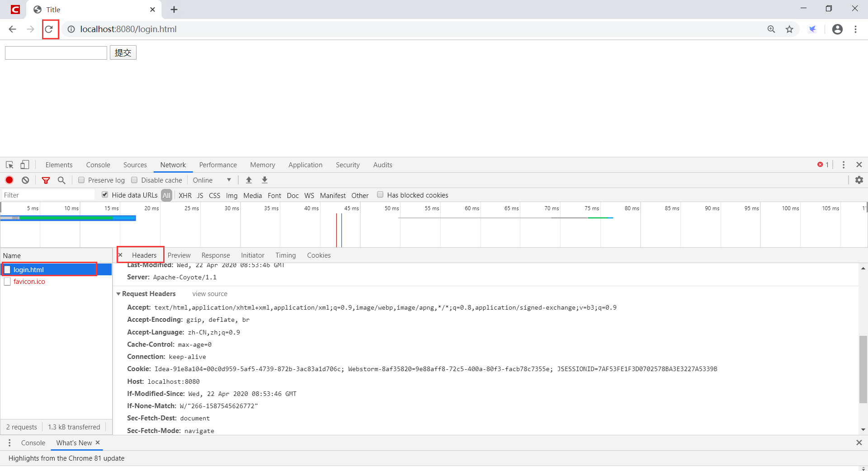Screen dimensions: 868x471
Task: Show the Cookies tab of request
Action: pos(319,255)
